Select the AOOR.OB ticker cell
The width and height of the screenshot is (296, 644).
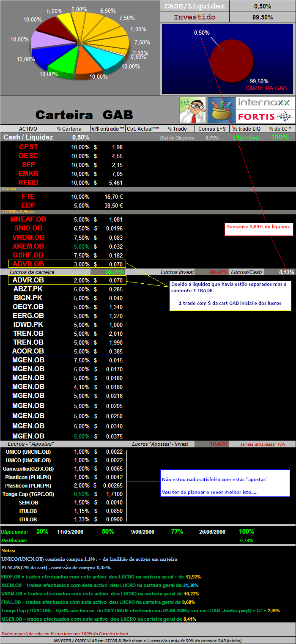click(28, 351)
